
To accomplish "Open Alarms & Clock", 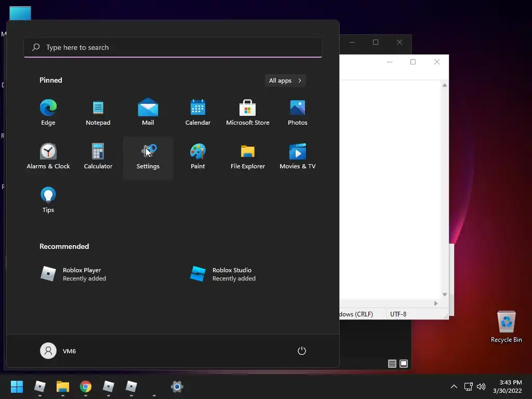I will 48,156.
